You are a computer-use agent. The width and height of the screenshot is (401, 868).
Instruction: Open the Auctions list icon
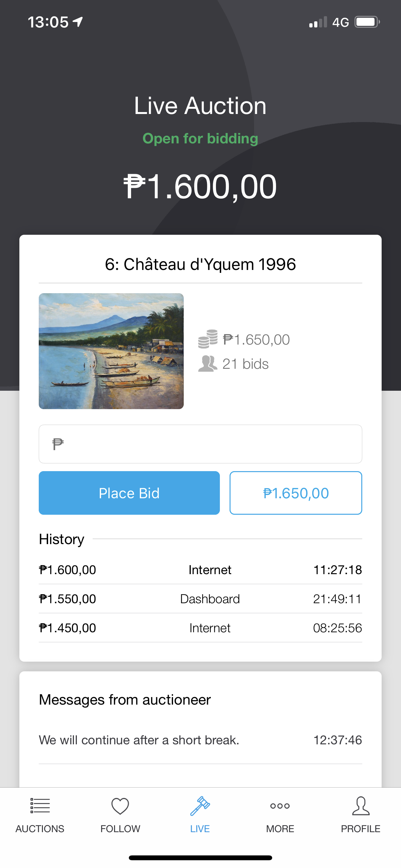point(40,806)
